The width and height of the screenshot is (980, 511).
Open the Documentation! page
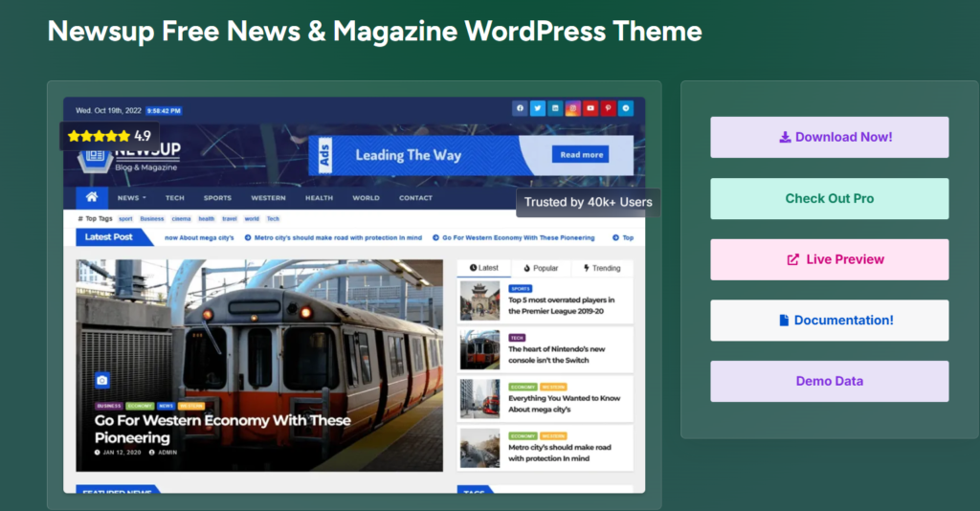tap(830, 320)
